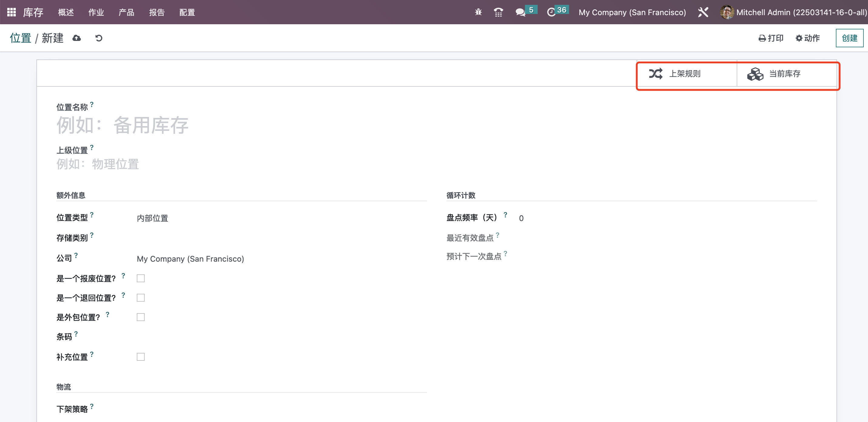The width and height of the screenshot is (868, 422).
Task: Click the wrench tools icon
Action: [x=703, y=12]
